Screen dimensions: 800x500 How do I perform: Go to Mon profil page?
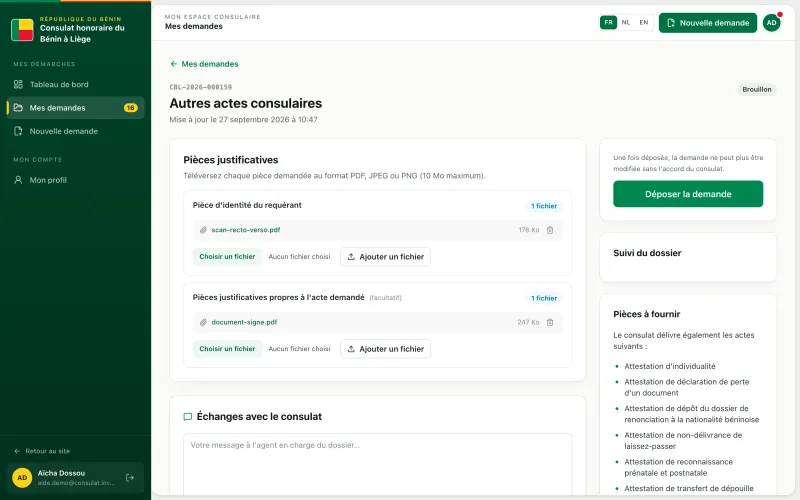coord(76,180)
